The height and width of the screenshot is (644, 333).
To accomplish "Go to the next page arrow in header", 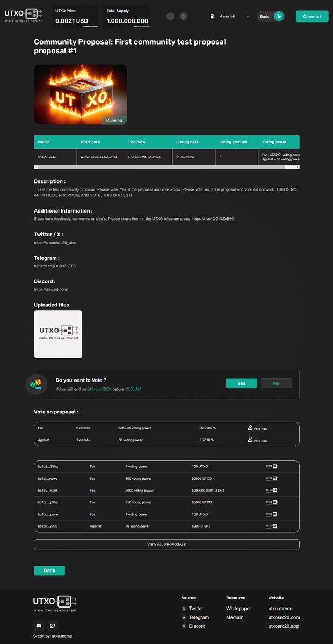I will click(184, 16).
